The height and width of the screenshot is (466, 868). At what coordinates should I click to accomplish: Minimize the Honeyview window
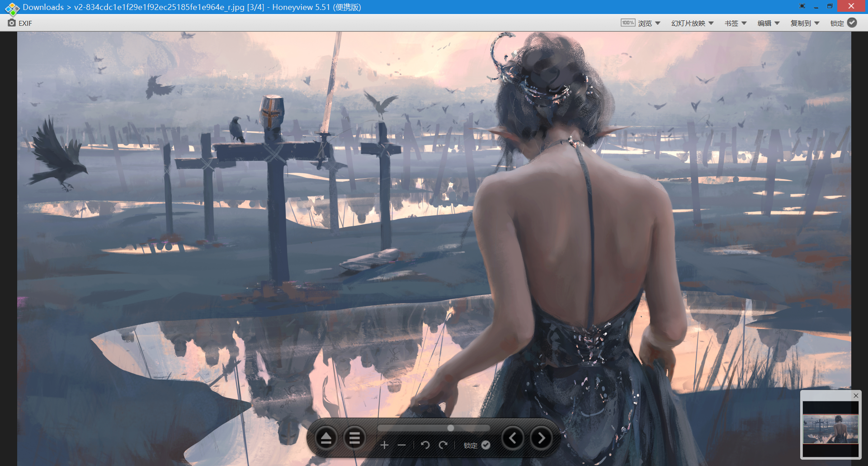pos(816,7)
